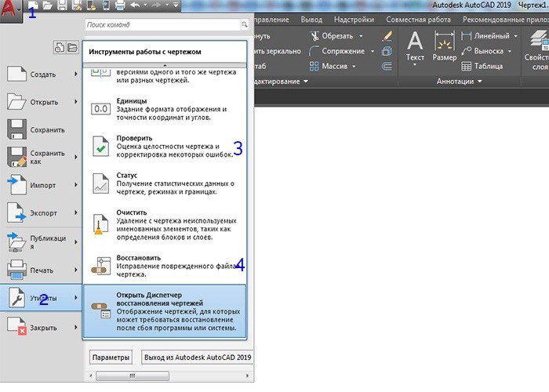Choose the Восстановить utility item
This screenshot has height=392, width=549.
coord(165,266)
